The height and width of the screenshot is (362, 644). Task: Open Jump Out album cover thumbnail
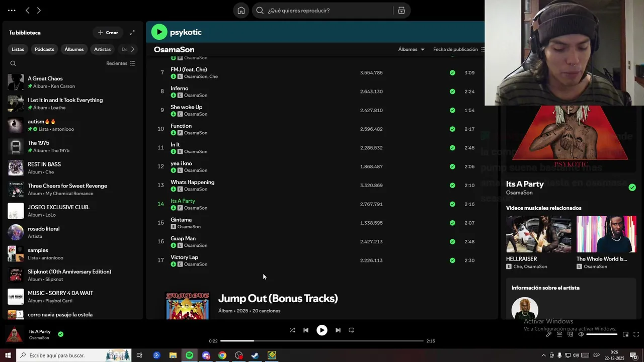pos(188,306)
